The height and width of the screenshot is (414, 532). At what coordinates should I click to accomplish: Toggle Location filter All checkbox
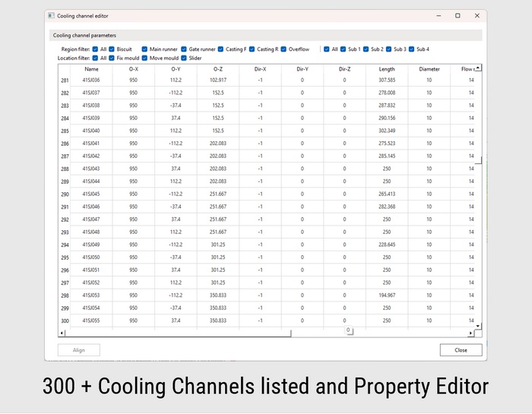pyautogui.click(x=95, y=58)
